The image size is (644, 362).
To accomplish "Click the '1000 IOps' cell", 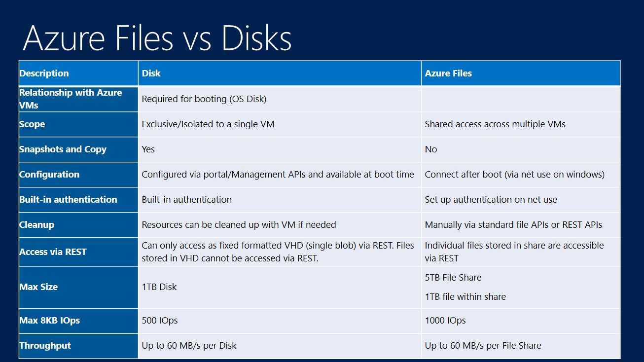I will point(445,321).
